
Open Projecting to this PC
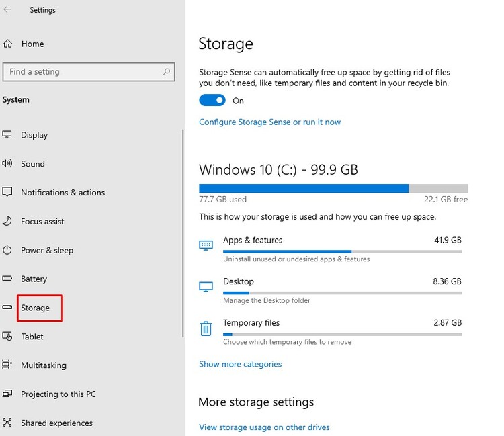pyautogui.click(x=58, y=394)
